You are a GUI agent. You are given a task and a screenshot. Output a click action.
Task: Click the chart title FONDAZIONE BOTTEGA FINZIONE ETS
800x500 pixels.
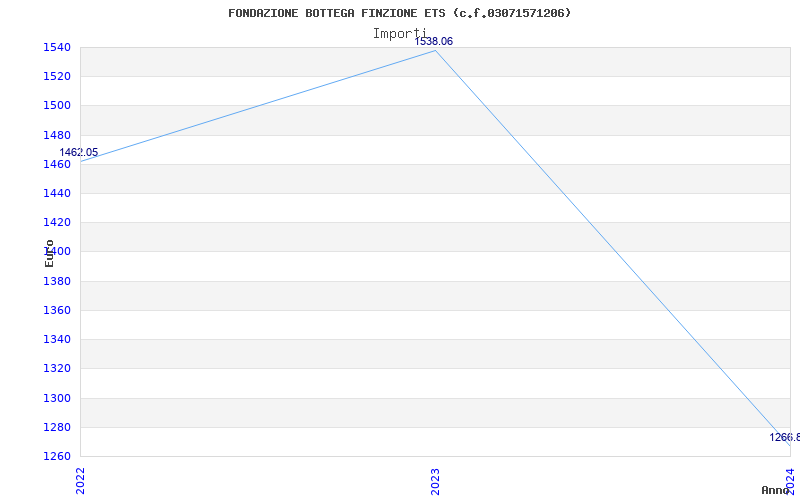coord(399,13)
